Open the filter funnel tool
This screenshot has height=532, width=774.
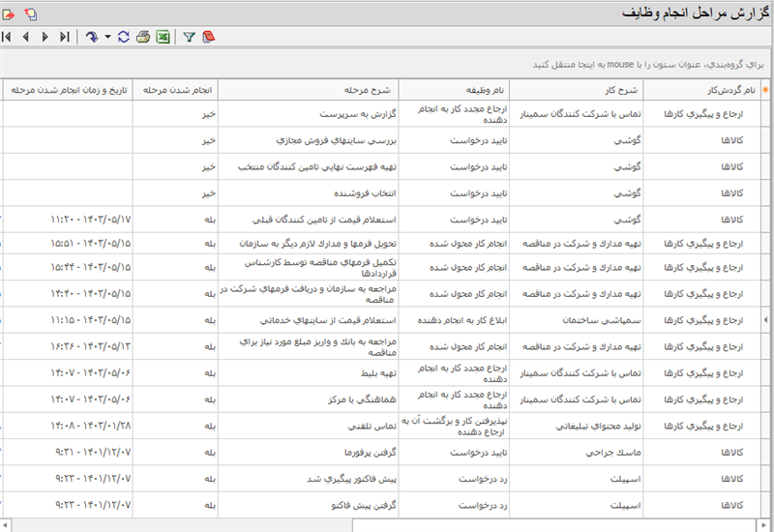(190, 37)
